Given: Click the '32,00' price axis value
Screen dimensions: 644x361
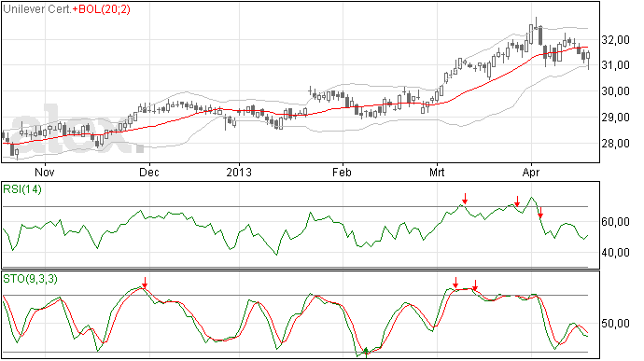Looking at the screenshot, I should click(615, 40).
